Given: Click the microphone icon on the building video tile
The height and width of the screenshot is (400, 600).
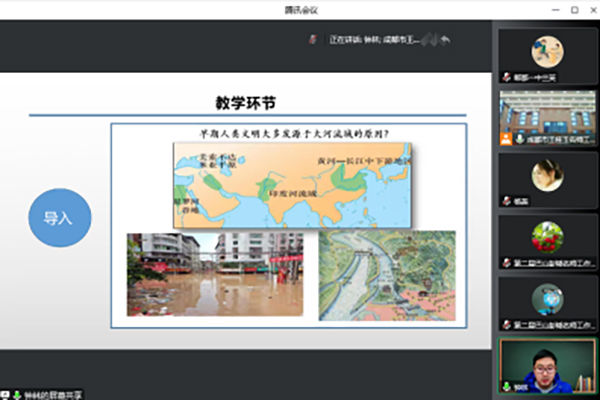Looking at the screenshot, I should (x=520, y=139).
